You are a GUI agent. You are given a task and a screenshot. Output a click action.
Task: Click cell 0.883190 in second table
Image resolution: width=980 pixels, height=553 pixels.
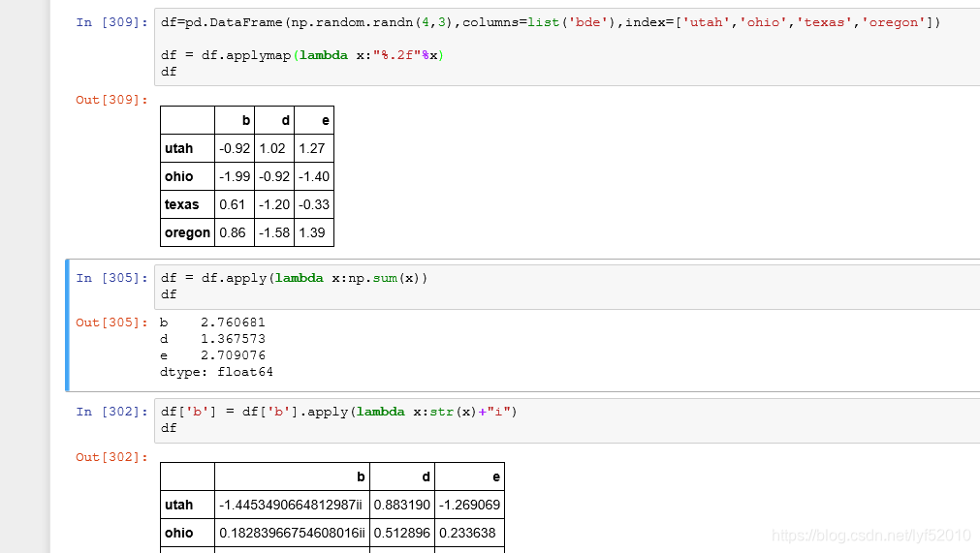402,505
